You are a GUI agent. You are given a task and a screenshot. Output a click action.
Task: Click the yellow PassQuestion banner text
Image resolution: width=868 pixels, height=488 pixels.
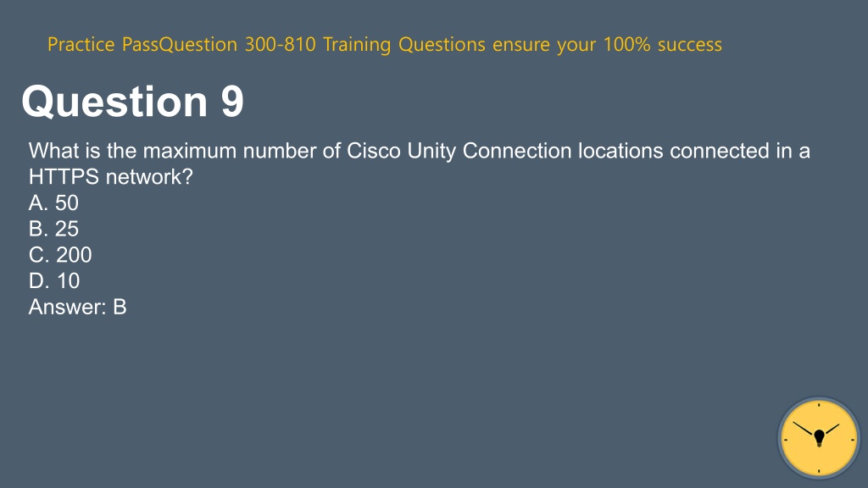pos(385,45)
